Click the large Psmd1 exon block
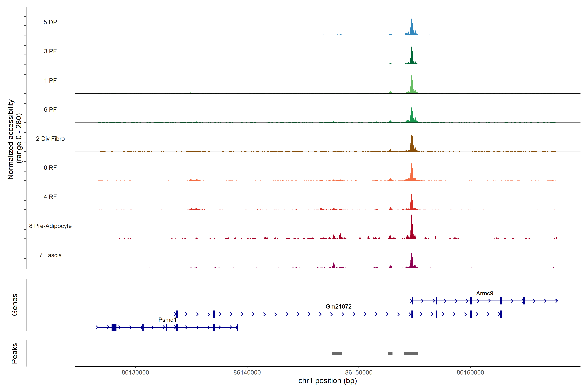588x392 pixels. pyautogui.click(x=114, y=327)
